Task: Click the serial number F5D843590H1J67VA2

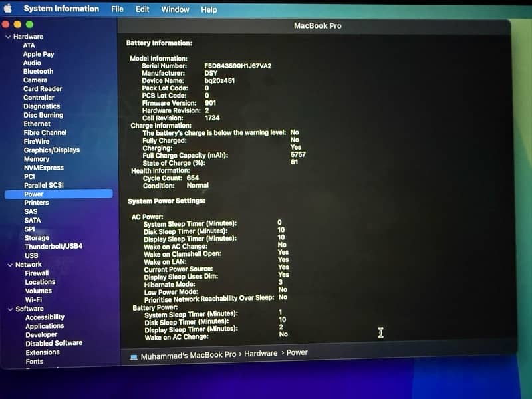Action: [x=238, y=66]
